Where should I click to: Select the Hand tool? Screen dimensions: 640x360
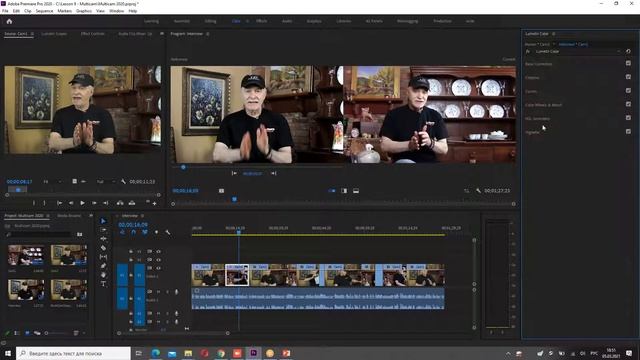click(x=103, y=275)
